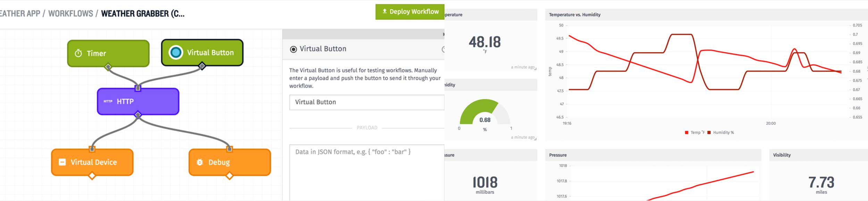The height and width of the screenshot is (201, 868).
Task: Click the upload icon on Deploy Workflow
Action: tap(384, 11)
